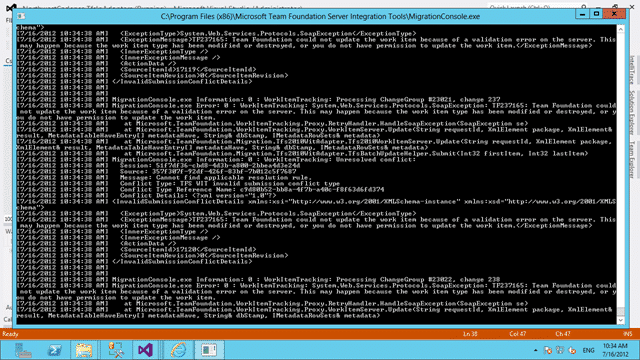Launch Windows PowerShell from the taskbar
The width and height of the screenshot is (640, 360).
click(x=55, y=350)
